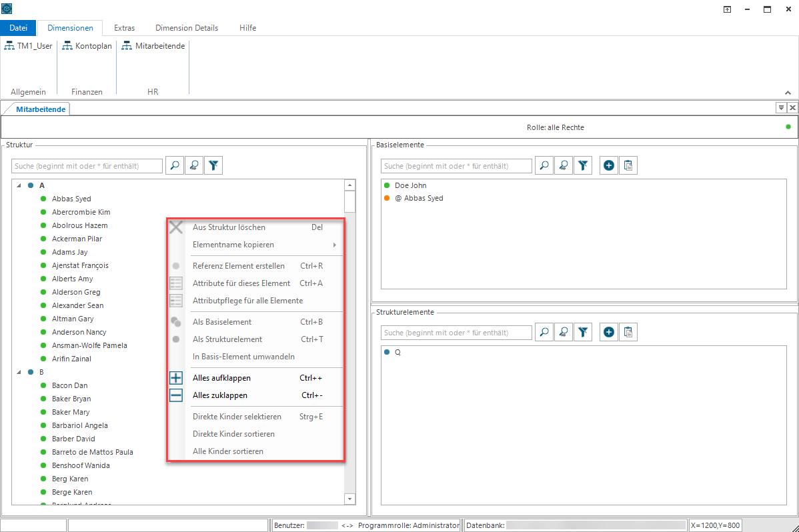This screenshot has width=799, height=532.
Task: Select In Basis-Element umwandeln
Action: pos(256,357)
